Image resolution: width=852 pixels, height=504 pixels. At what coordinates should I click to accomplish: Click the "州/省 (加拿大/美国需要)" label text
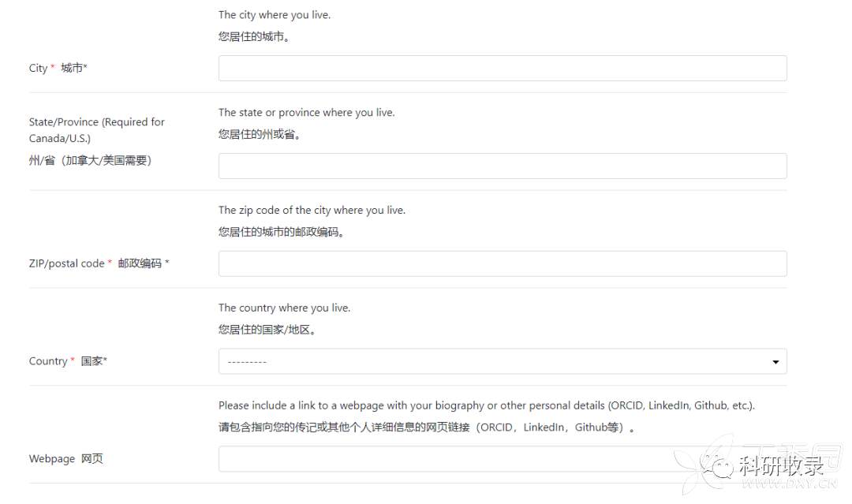(x=90, y=160)
